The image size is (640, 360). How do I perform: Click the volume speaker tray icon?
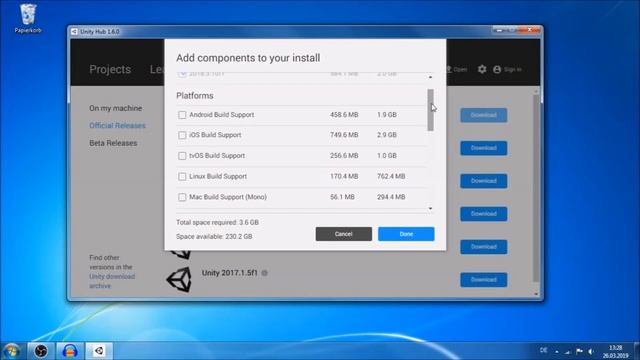click(x=591, y=351)
